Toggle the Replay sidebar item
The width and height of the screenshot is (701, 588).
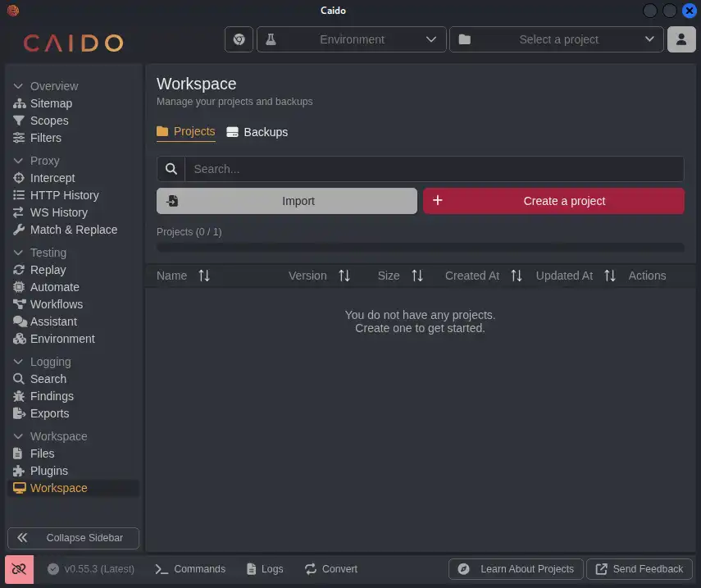pos(49,270)
